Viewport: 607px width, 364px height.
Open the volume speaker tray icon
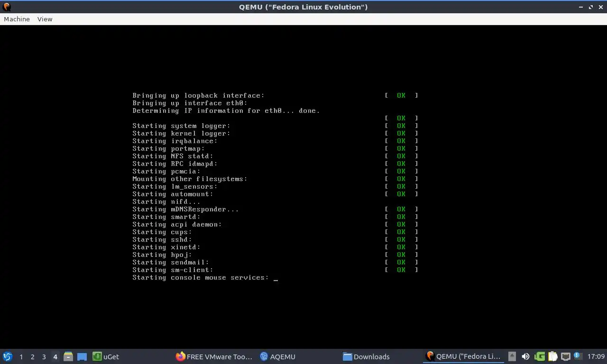coord(525,356)
